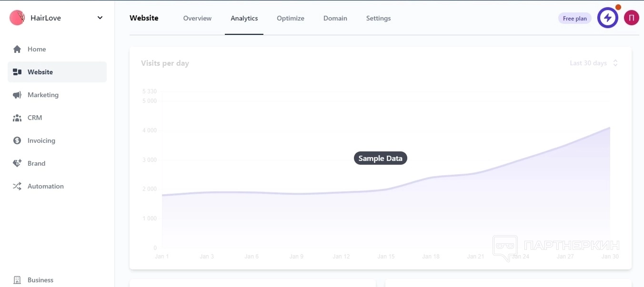The width and height of the screenshot is (644, 287).
Task: Switch to the Optimize tab
Action: pos(291,18)
